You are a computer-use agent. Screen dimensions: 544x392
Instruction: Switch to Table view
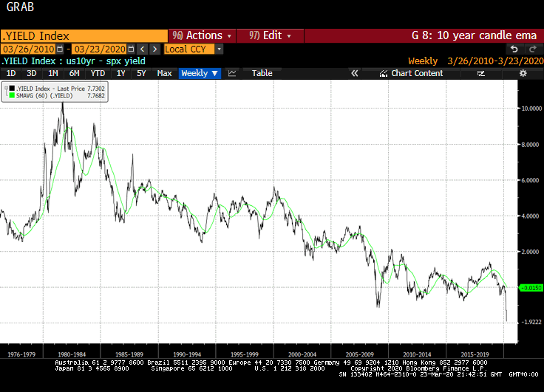point(262,73)
